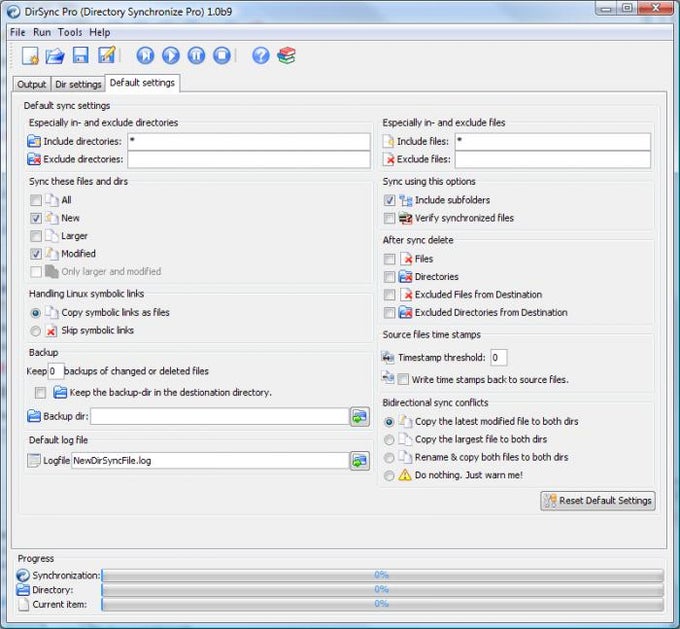Click the stacked books manual icon
The width and height of the screenshot is (680, 629).
(x=287, y=56)
